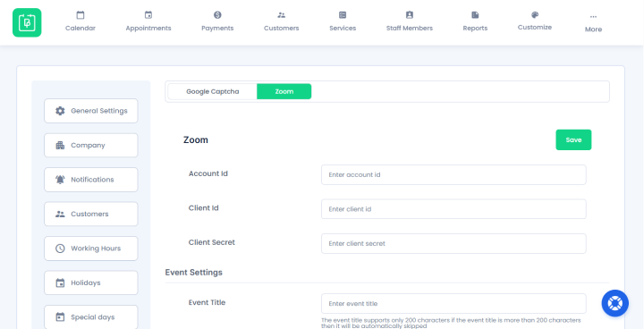Focus the Account Id input field
This screenshot has width=644, height=329.
(453, 175)
